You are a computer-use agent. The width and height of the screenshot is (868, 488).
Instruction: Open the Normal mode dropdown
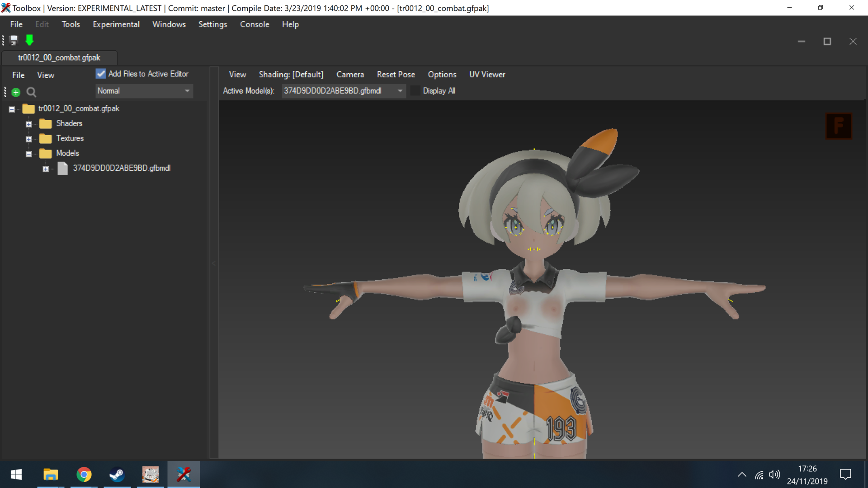[x=144, y=91]
